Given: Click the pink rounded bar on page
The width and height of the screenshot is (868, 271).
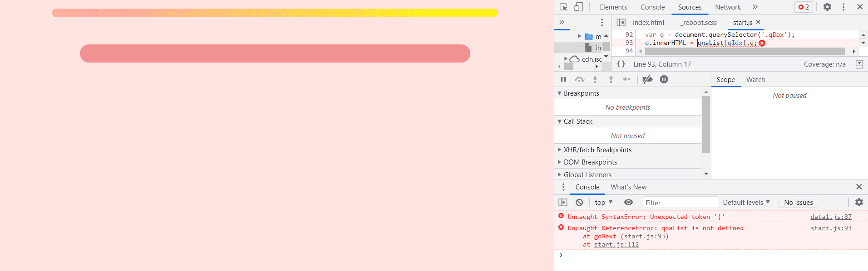Looking at the screenshot, I should (x=275, y=53).
